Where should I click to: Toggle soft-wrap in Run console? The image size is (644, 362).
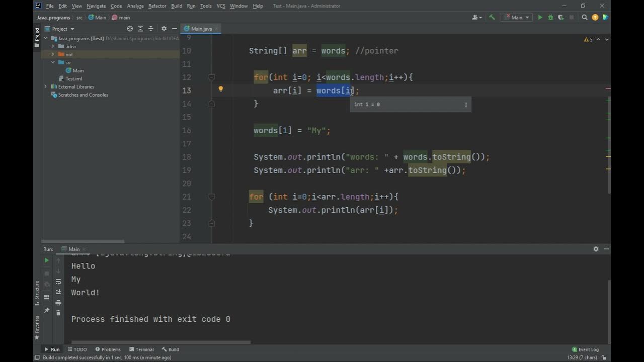[58, 282]
